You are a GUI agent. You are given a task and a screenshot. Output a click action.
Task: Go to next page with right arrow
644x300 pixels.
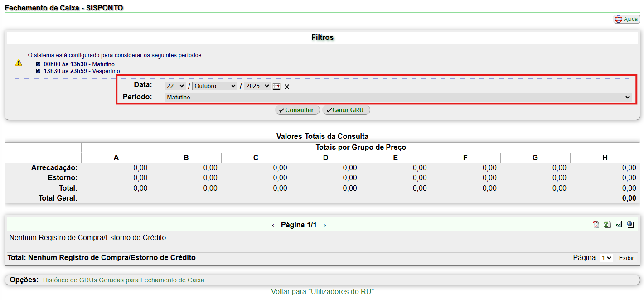pos(323,225)
